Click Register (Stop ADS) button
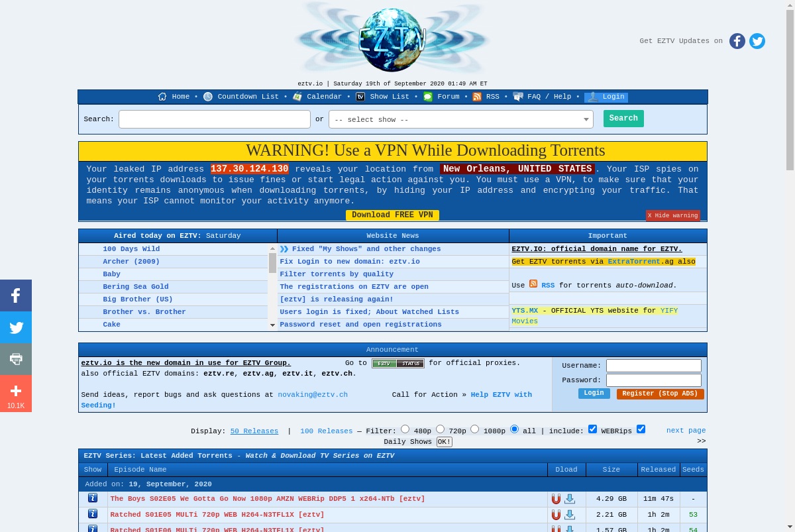This screenshot has width=795, height=532. 660,394
